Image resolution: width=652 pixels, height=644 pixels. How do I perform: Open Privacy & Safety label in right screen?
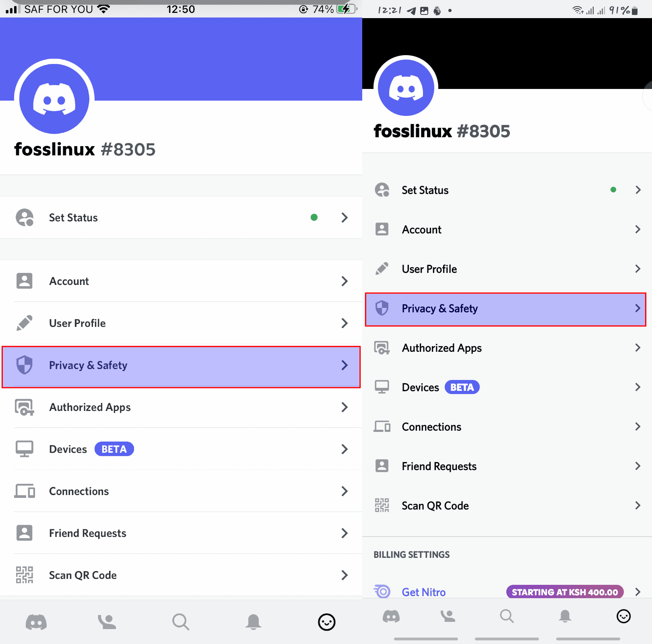tap(440, 308)
